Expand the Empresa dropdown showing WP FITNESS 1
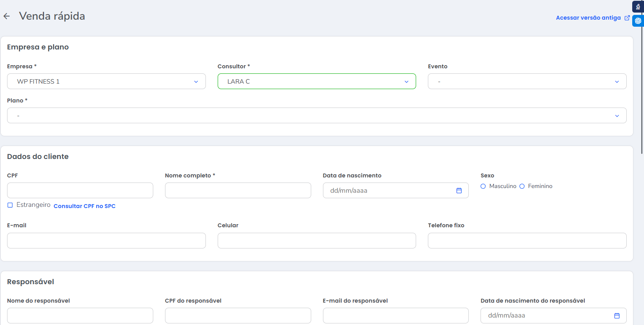 106,82
